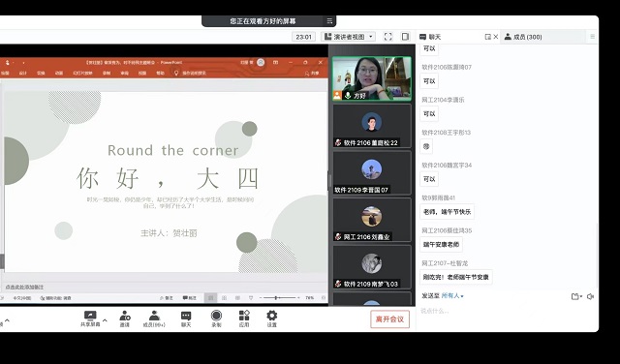
Task: Click chat sender name 网工2104李璜乐
Action: pos(443,100)
